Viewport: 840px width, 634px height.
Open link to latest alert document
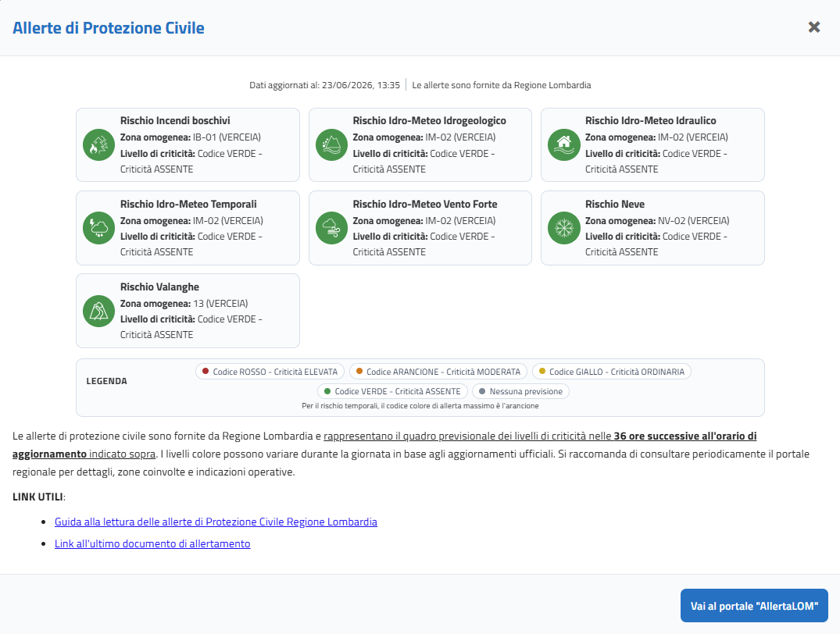click(152, 543)
